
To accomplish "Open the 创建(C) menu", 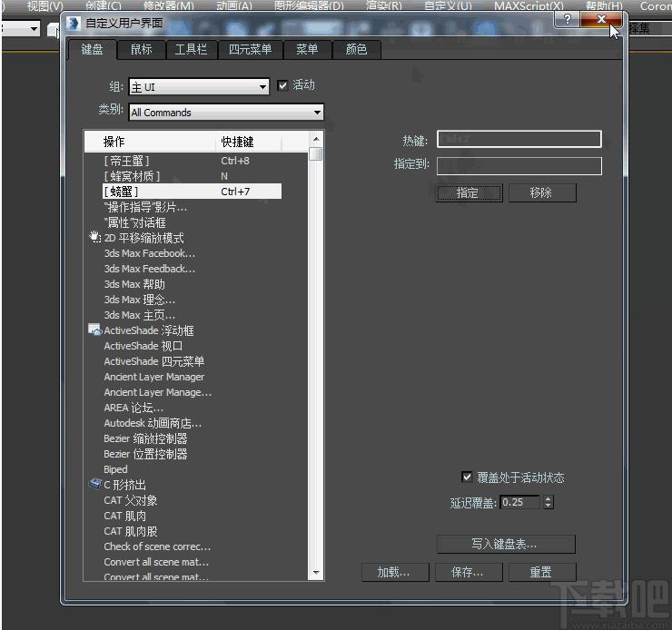I will point(104,5).
